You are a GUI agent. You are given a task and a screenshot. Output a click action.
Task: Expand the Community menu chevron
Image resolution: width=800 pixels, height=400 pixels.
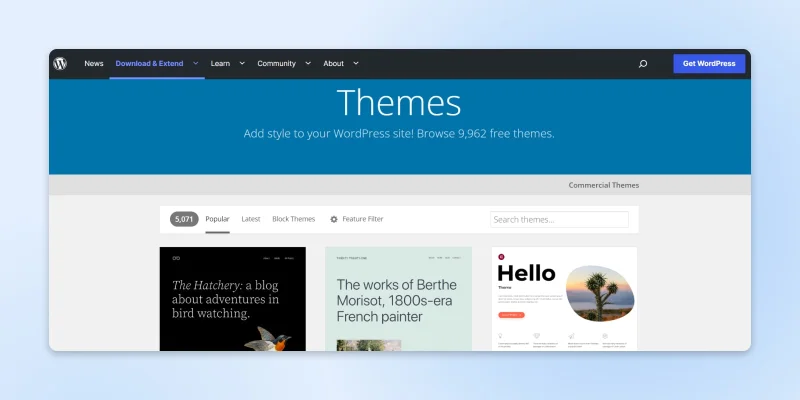[308, 63]
